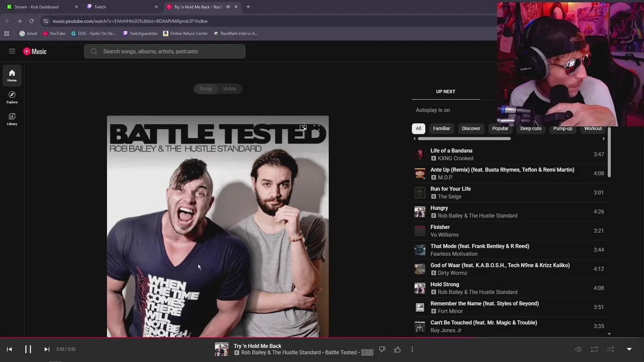Select the Workout filter chip
The height and width of the screenshot is (362, 644).
coord(593,128)
